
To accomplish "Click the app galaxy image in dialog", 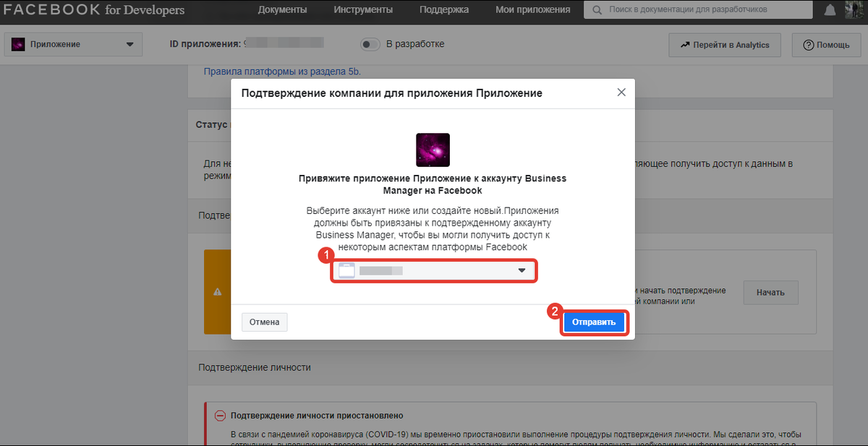I will point(433,150).
